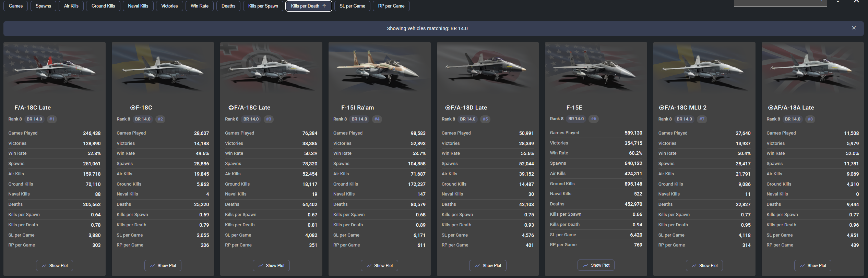Select Air Kills value "71,687" on F-15I Ra'am
The image size is (868, 278).
tap(418, 174)
